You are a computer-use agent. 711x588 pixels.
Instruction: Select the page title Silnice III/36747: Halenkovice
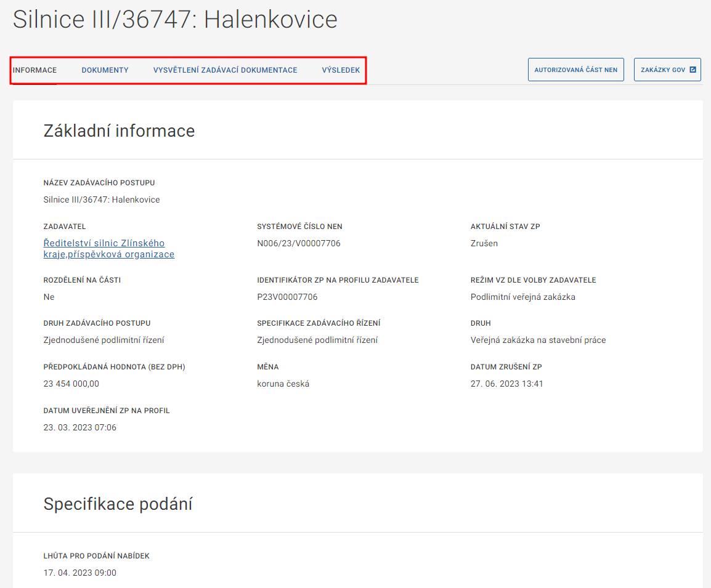175,20
